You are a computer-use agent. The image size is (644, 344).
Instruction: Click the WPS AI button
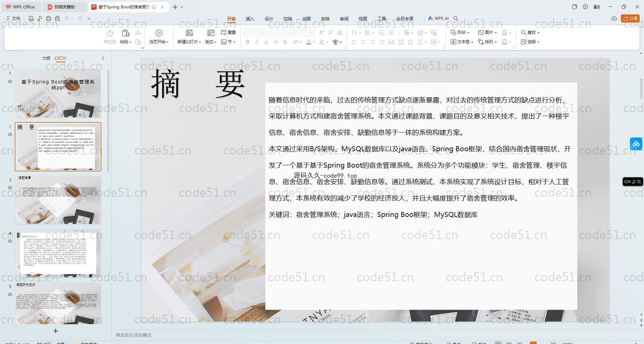pyautogui.click(x=438, y=18)
